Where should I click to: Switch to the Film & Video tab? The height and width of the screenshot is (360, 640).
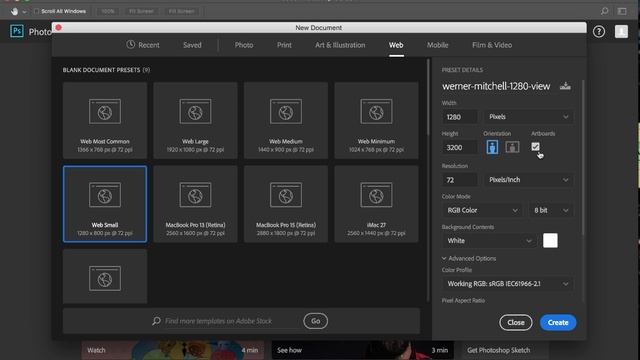(492, 45)
